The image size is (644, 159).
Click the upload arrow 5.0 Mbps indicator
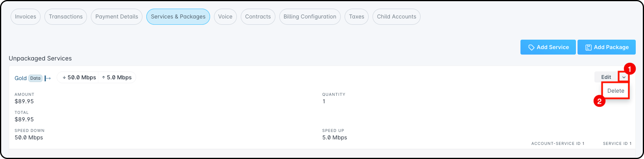click(116, 78)
